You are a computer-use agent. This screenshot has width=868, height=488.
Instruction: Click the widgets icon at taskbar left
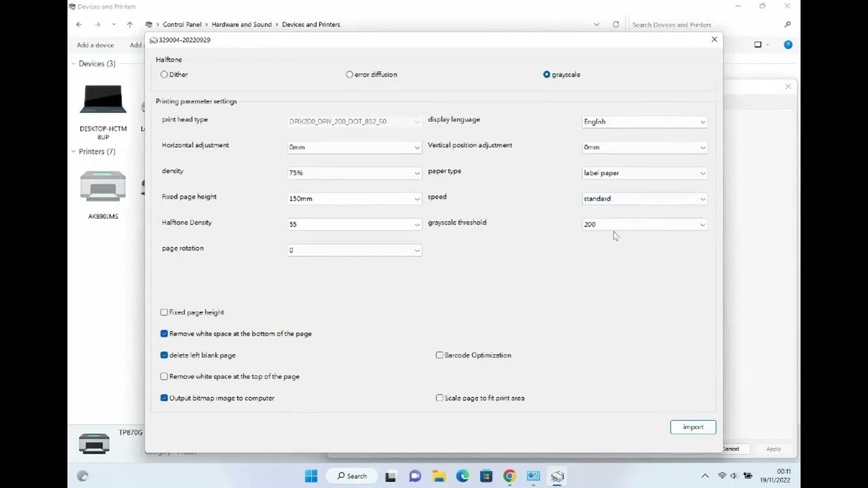[x=83, y=476]
